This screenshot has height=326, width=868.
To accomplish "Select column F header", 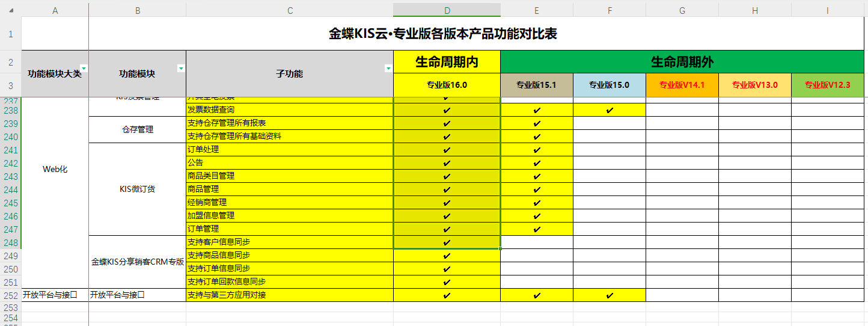I will coord(610,10).
